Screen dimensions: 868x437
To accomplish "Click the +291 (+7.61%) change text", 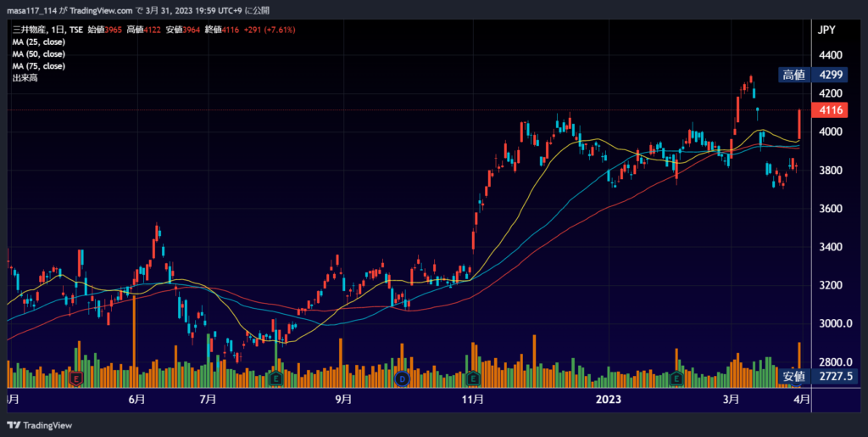I will [x=270, y=30].
